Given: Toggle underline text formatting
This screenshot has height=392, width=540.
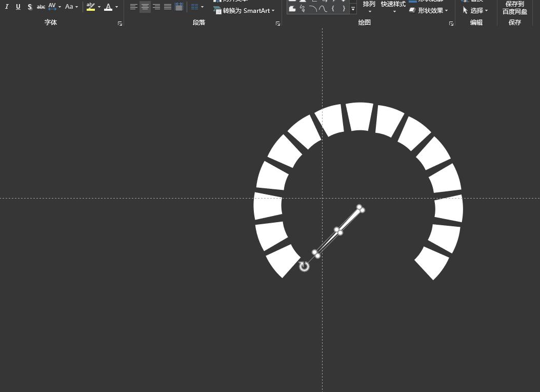Looking at the screenshot, I should pyautogui.click(x=18, y=7).
